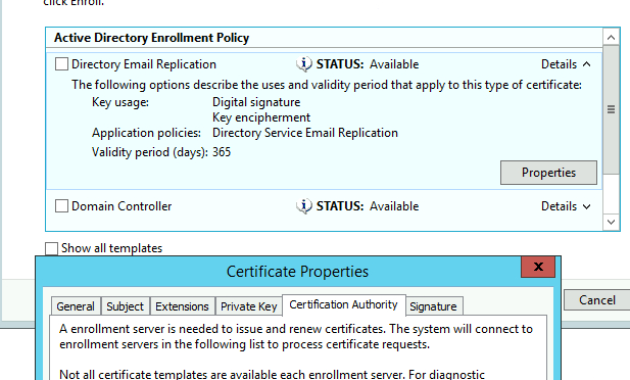Check the Domain Controller template checkbox
The height and width of the screenshot is (380, 630).
pos(61,206)
